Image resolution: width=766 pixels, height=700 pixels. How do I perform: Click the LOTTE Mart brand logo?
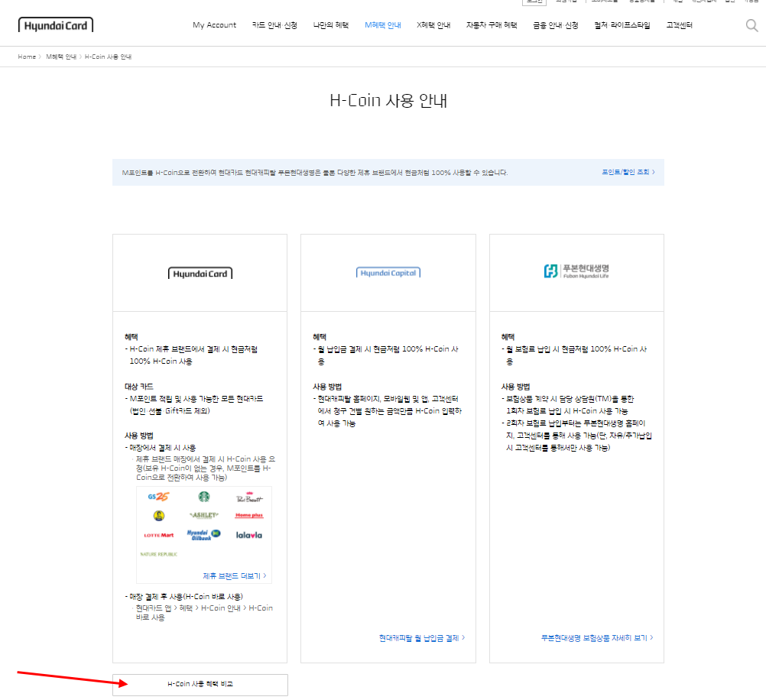159,536
